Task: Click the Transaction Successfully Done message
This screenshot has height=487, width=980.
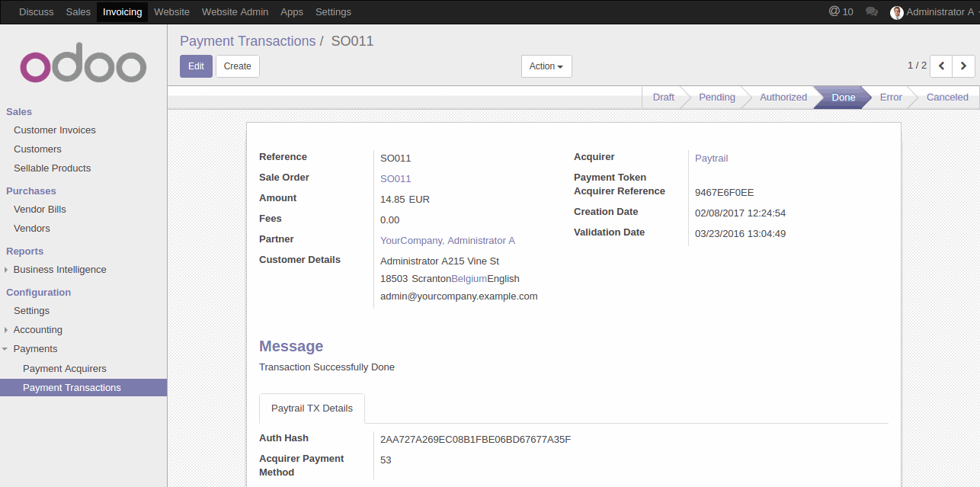Action: 327,367
